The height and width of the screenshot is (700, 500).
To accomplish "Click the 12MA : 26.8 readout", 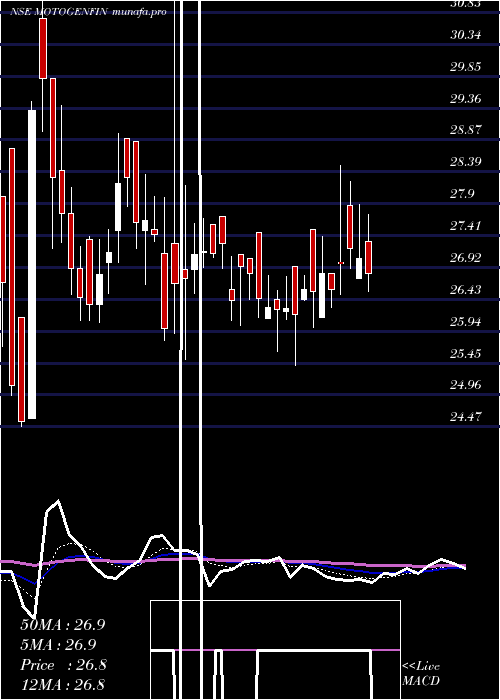I will (x=62, y=684).
